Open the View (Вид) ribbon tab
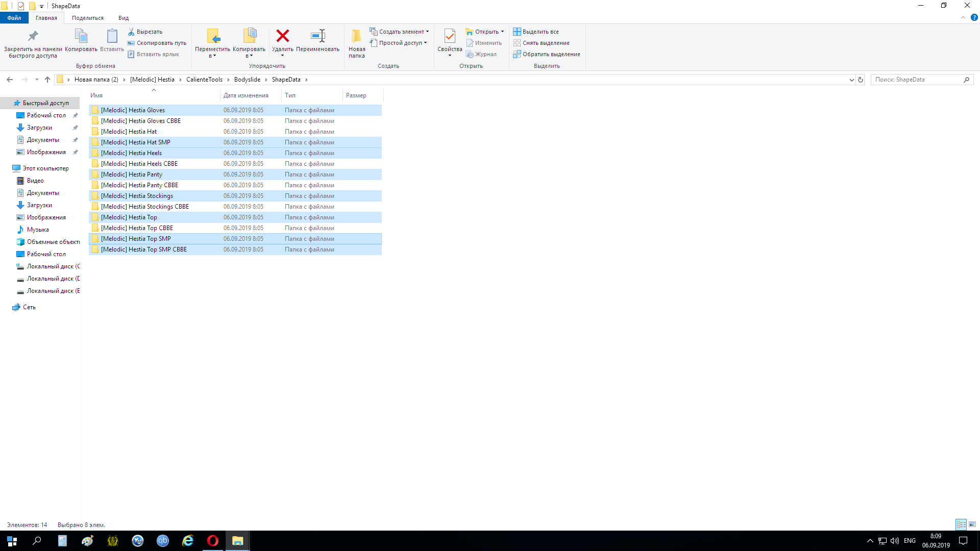 [x=124, y=18]
